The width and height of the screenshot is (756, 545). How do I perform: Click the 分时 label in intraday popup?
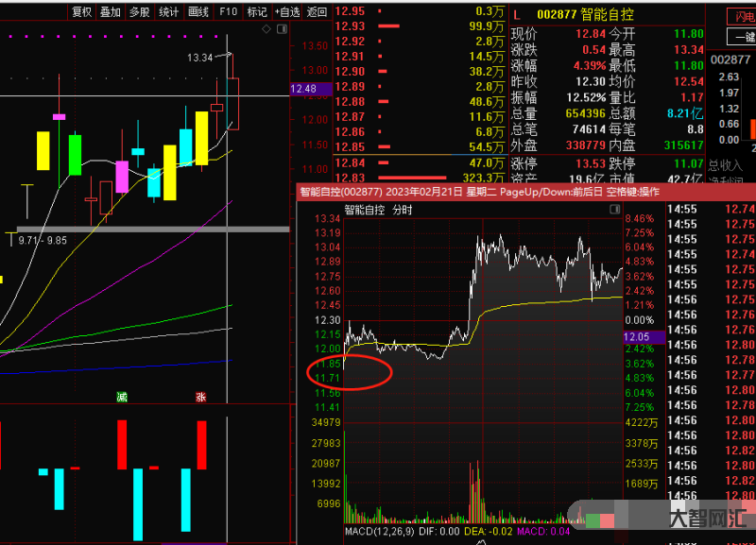tap(403, 210)
